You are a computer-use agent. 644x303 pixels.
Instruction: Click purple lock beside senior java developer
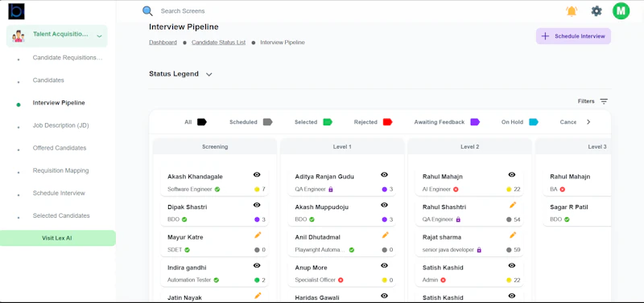click(x=479, y=250)
